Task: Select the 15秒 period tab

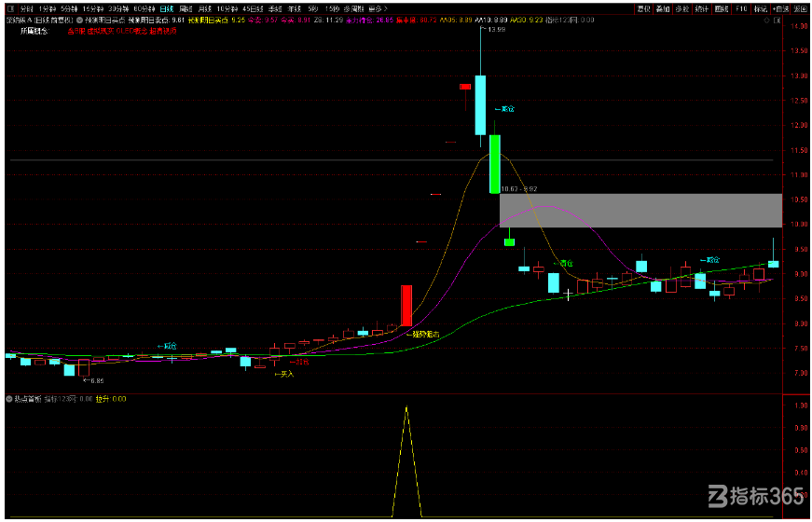Action: [332, 8]
